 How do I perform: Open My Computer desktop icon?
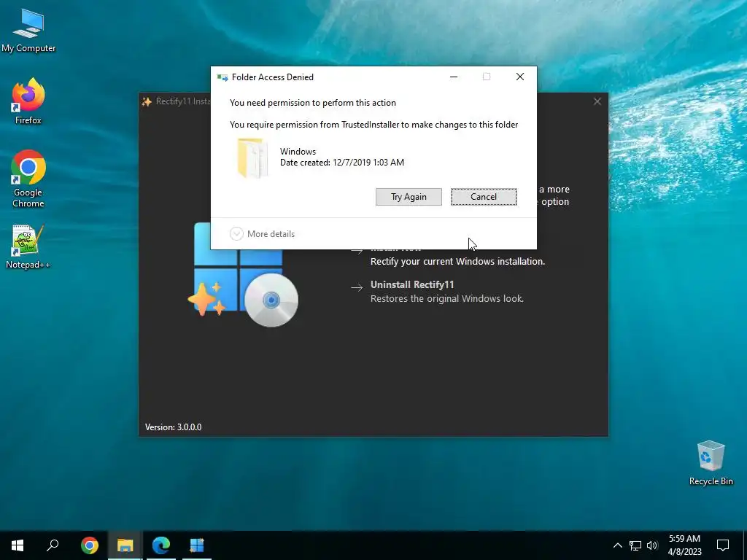point(28,31)
